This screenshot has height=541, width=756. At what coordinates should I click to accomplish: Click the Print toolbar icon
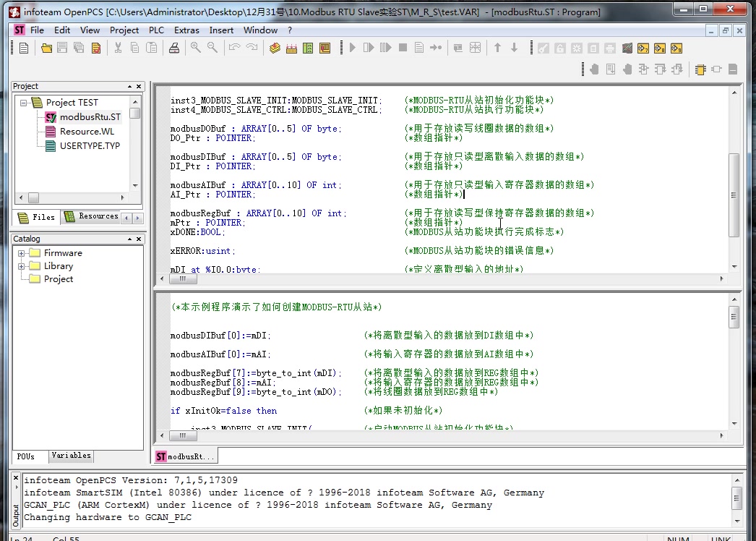click(174, 48)
